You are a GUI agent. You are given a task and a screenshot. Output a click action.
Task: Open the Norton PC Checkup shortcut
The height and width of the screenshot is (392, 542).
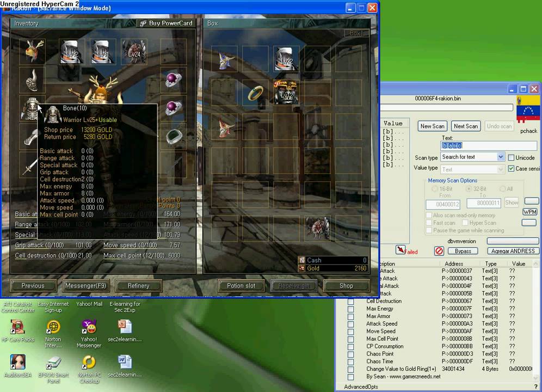pos(89,369)
